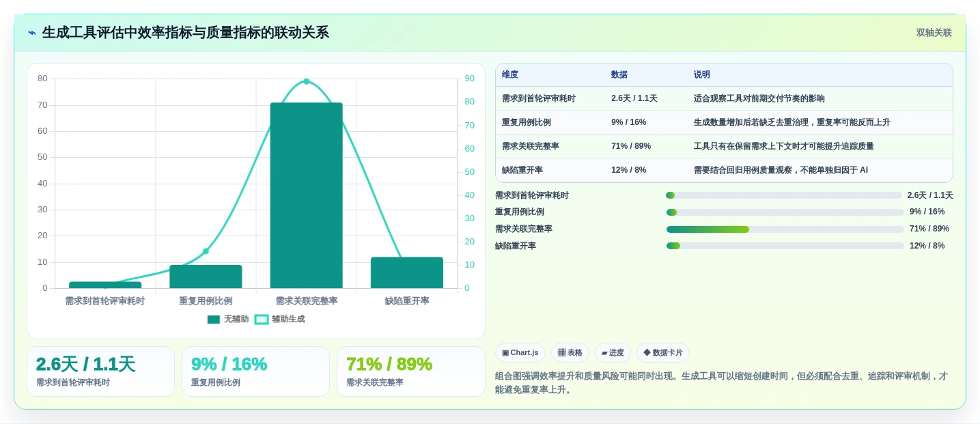Click the 说明 column header

[702, 74]
